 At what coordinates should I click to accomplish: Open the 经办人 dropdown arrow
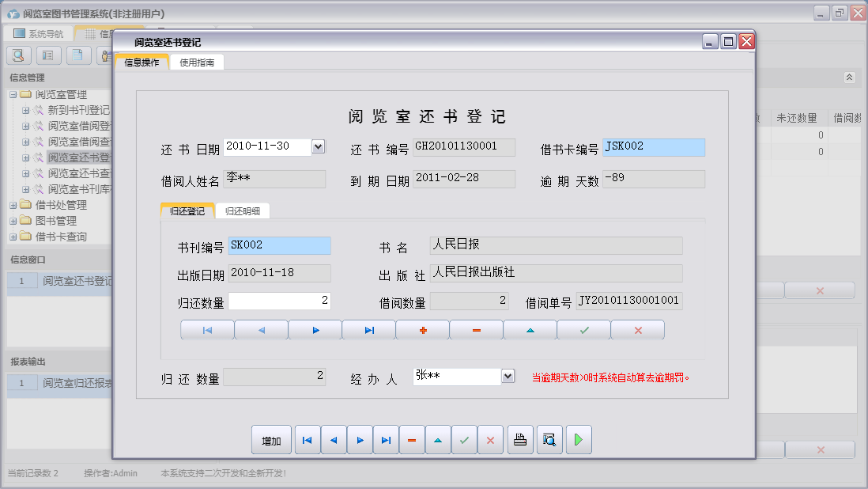click(x=508, y=377)
